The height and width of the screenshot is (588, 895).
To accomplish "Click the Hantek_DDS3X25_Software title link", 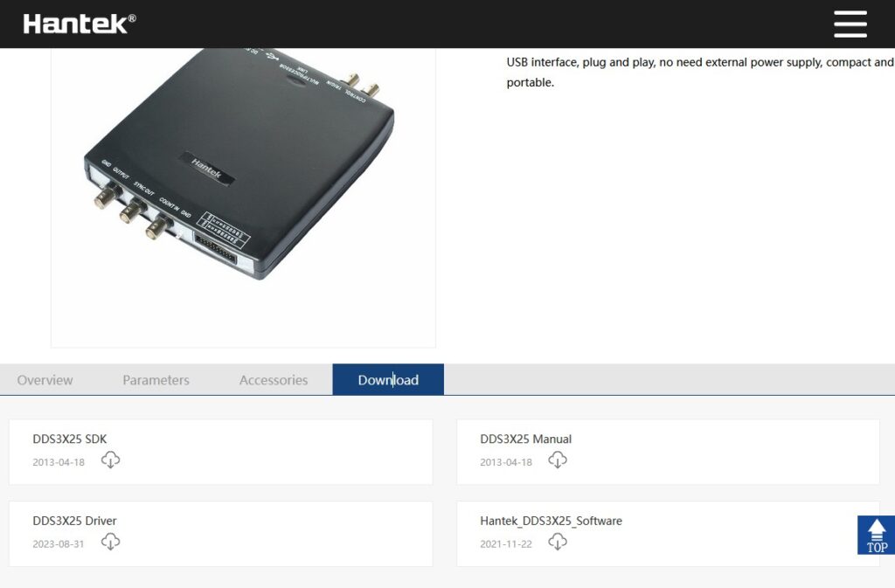I will 551,521.
